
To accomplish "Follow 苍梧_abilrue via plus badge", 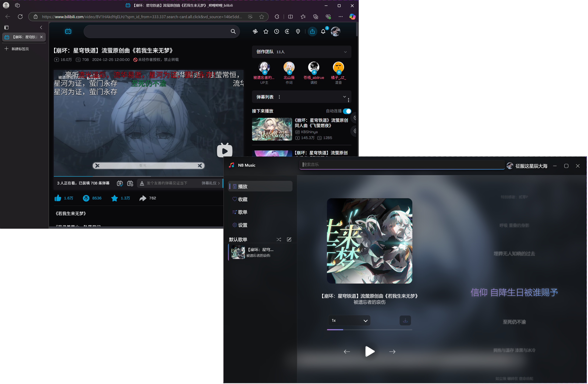I will pos(314,72).
